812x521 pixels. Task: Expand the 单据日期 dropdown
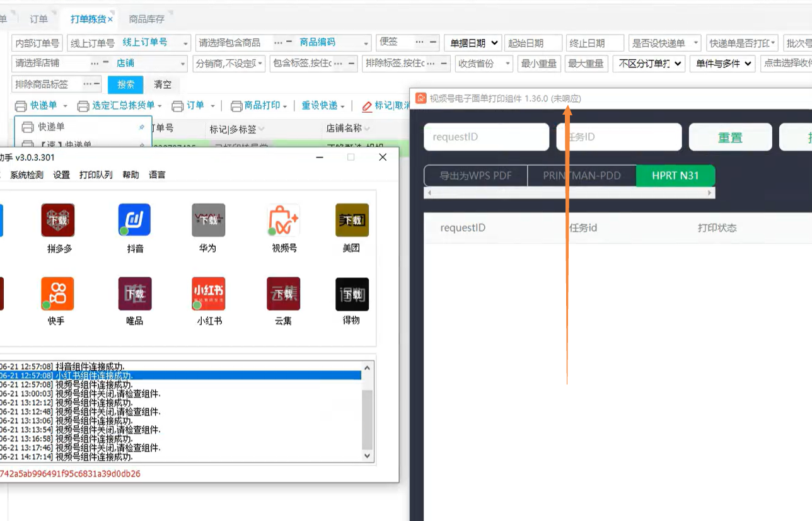tap(473, 43)
